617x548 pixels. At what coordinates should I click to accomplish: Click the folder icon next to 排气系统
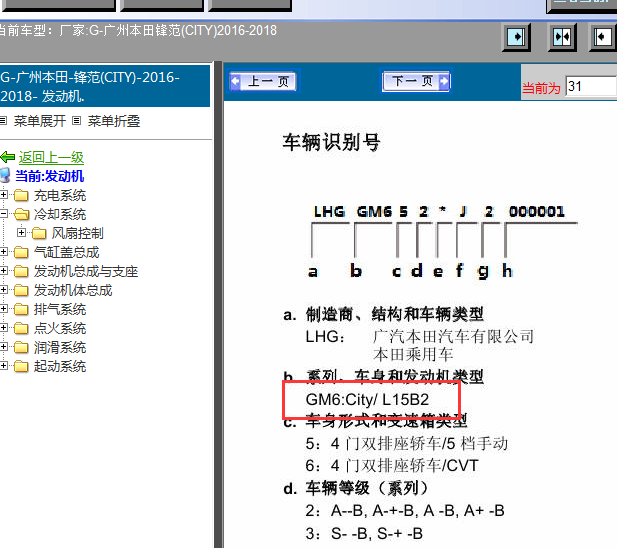point(21,309)
